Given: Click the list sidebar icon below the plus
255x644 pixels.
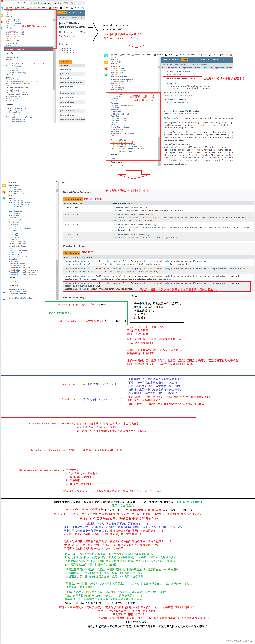Looking at the screenshot, I should click(4, 299).
